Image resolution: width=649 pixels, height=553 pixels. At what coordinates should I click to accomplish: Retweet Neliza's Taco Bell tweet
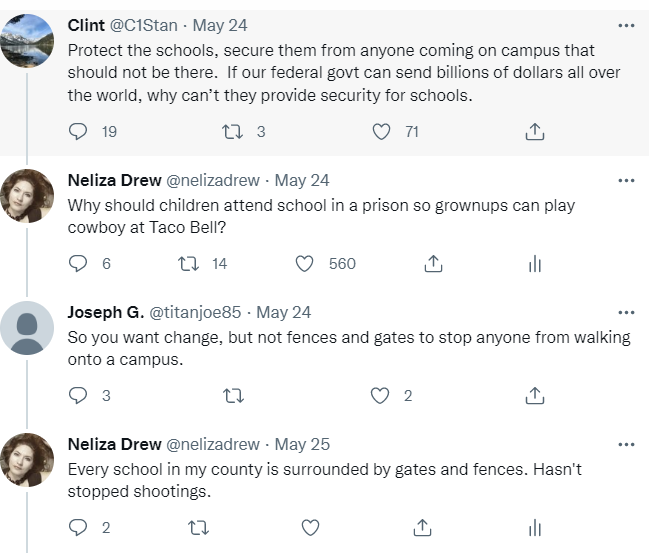(x=185, y=264)
